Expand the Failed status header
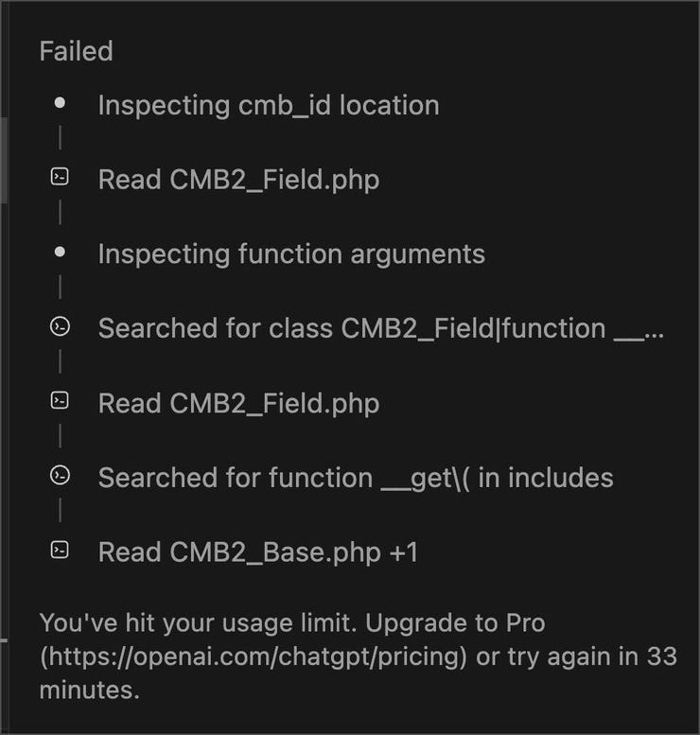Screen dimensions: 700x735 click(76, 51)
